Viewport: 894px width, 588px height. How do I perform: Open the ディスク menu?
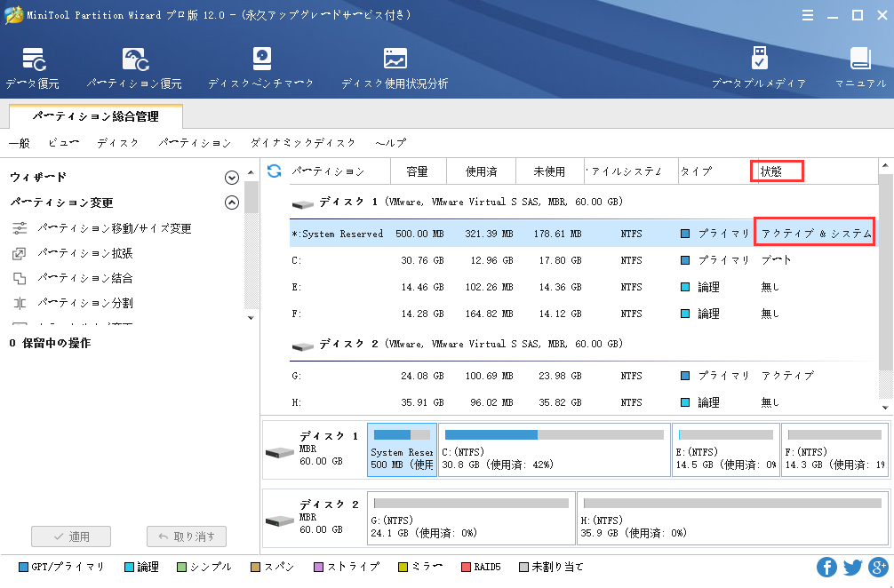click(x=116, y=142)
